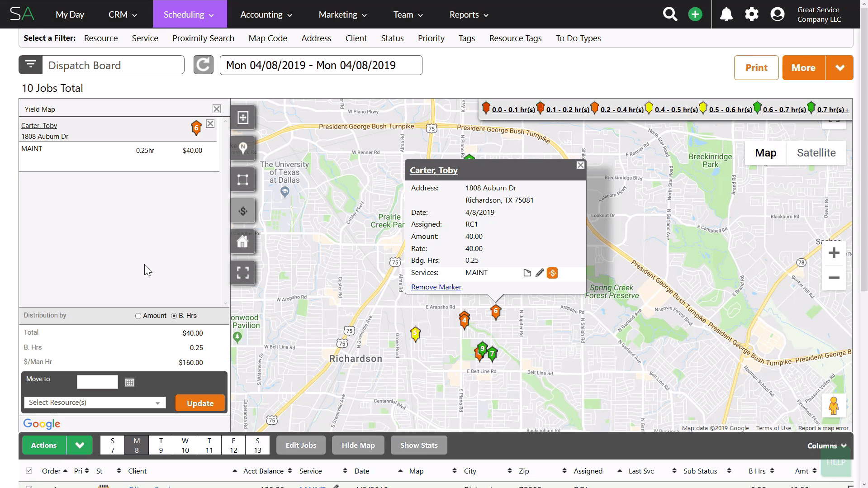
Task: Select the Resource filter
Action: [x=101, y=38]
